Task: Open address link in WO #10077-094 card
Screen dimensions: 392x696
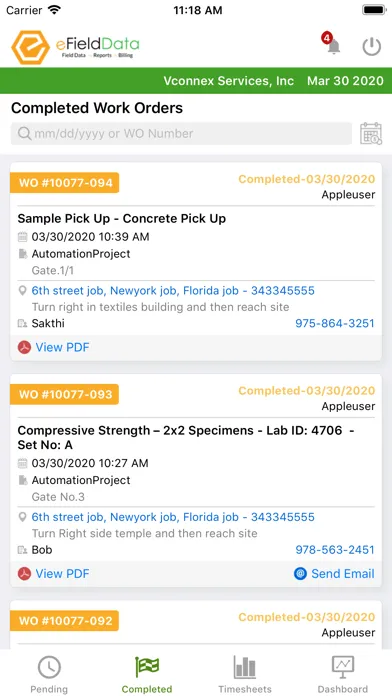Action: click(173, 291)
